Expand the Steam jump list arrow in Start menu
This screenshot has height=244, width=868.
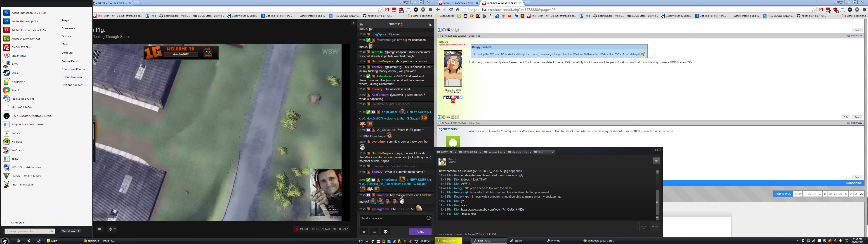55,73
